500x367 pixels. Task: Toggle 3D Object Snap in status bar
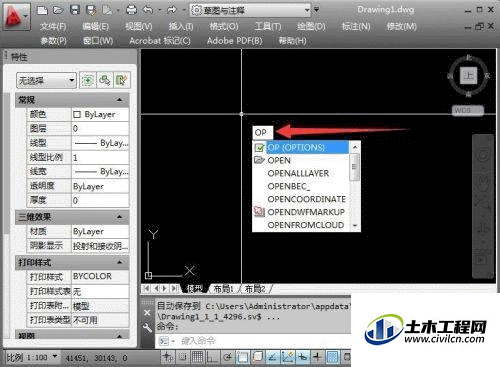click(x=258, y=357)
